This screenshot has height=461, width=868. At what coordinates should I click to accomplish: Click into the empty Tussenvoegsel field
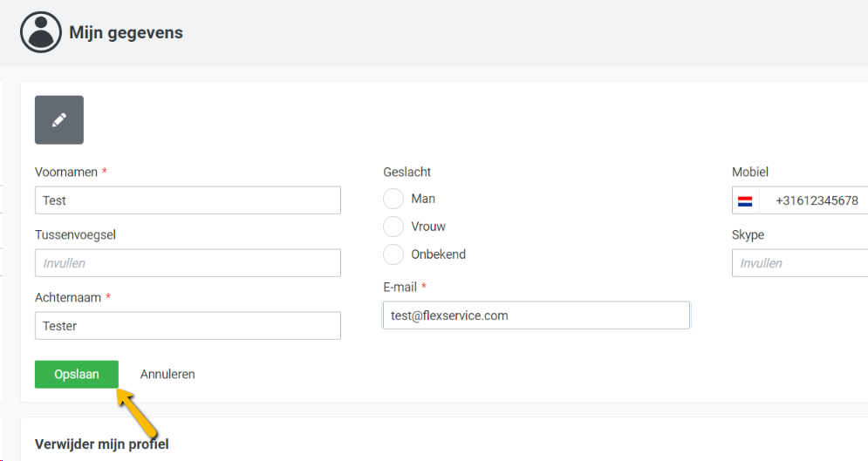[188, 263]
